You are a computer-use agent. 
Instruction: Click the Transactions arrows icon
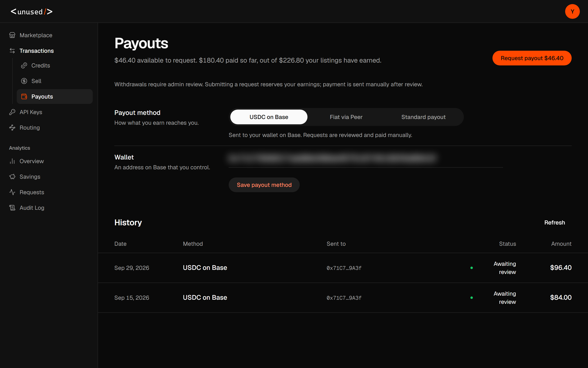coord(12,51)
